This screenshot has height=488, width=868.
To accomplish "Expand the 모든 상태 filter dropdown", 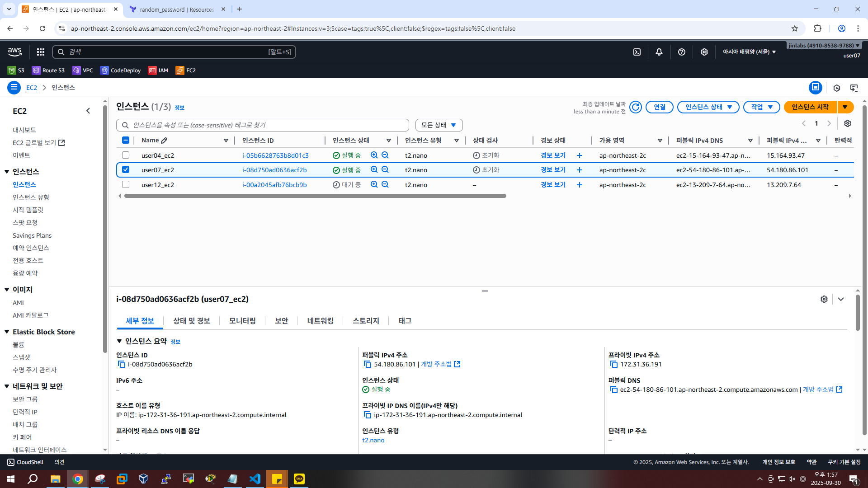I will tap(439, 125).
